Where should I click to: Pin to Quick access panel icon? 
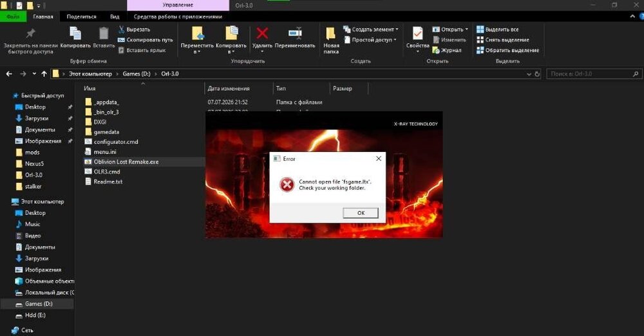point(31,33)
